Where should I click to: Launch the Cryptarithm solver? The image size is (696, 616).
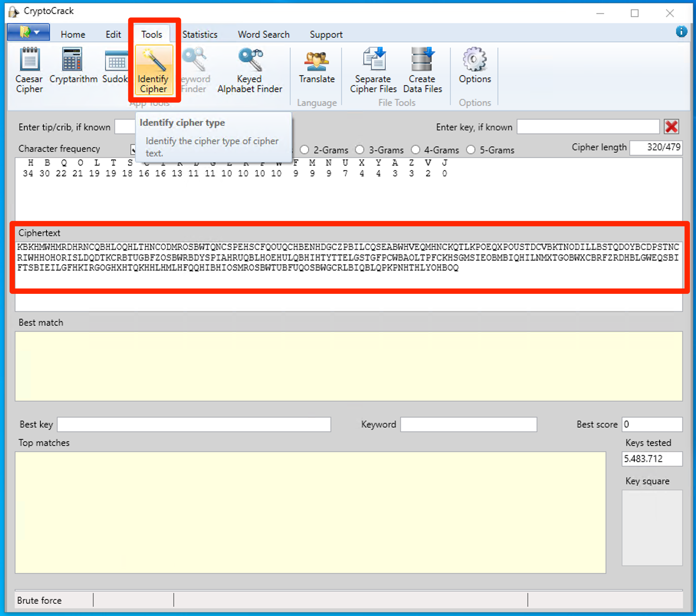[x=73, y=66]
